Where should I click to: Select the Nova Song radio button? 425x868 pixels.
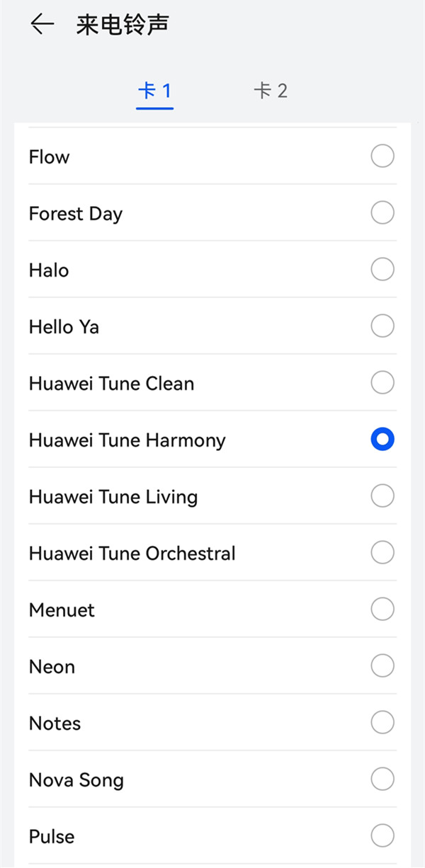(382, 780)
